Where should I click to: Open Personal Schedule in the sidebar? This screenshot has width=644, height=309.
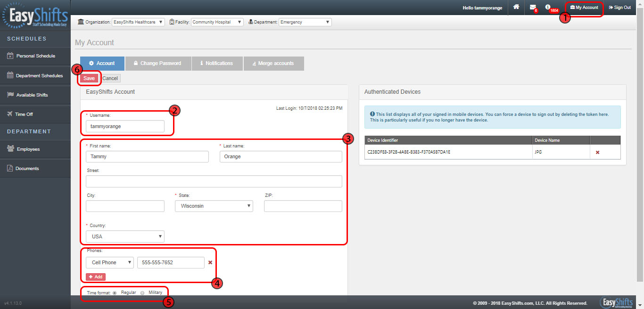[34, 56]
